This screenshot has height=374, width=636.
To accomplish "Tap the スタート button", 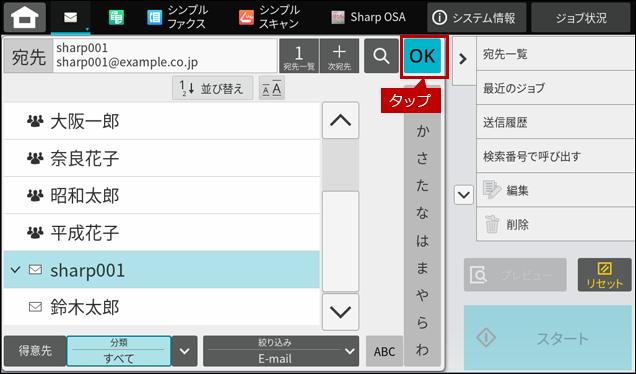I will tap(548, 337).
